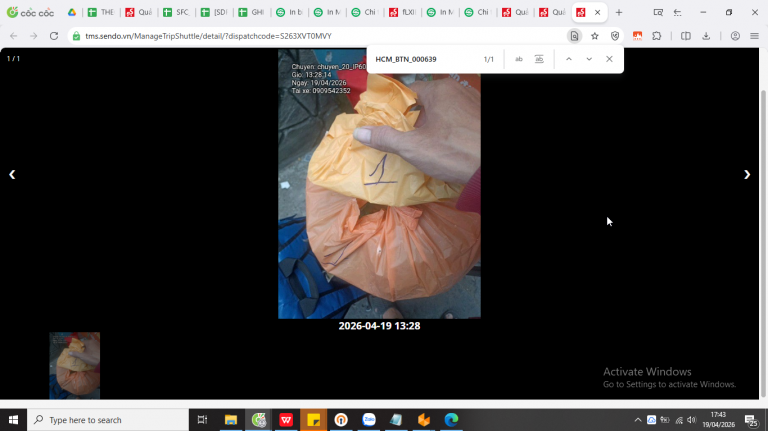Click the 2026-04-19 13:28 caption
This screenshot has height=431, width=768.
(379, 326)
